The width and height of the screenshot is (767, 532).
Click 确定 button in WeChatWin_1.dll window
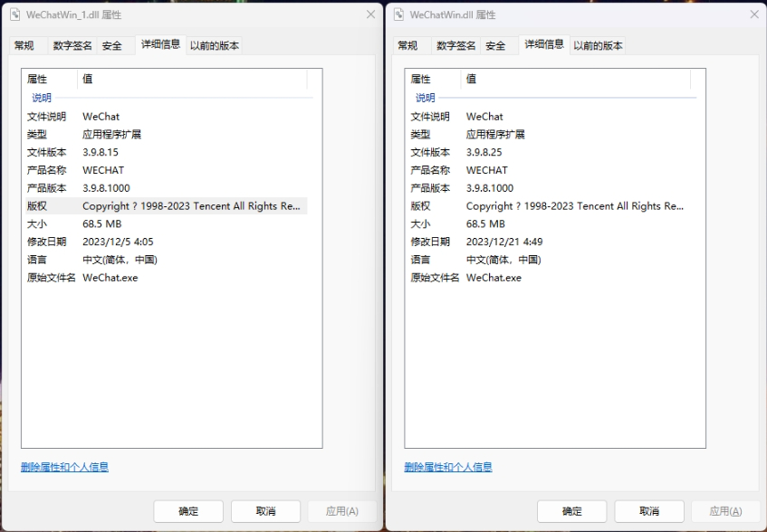(188, 511)
